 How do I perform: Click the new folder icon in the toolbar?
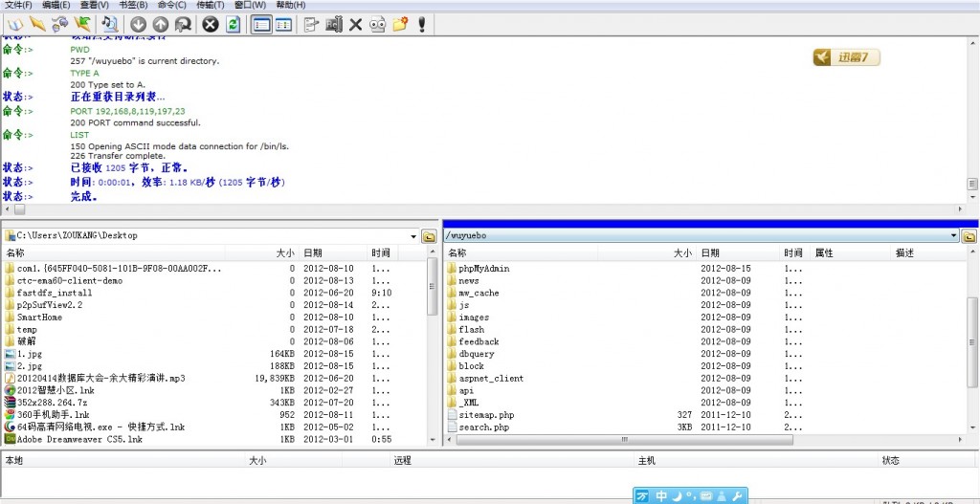(x=400, y=24)
